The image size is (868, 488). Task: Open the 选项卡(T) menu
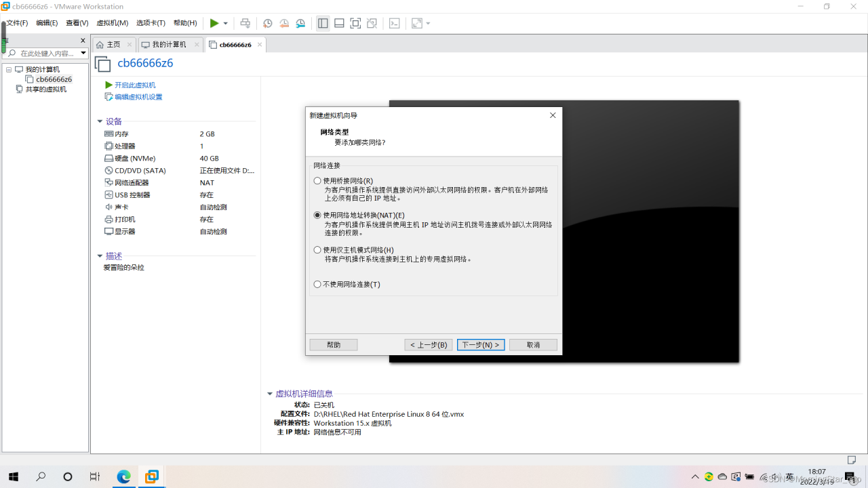pyautogui.click(x=151, y=23)
